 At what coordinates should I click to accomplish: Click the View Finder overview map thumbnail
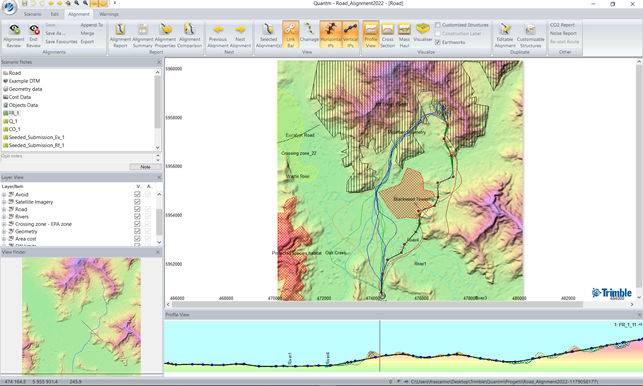(x=81, y=315)
